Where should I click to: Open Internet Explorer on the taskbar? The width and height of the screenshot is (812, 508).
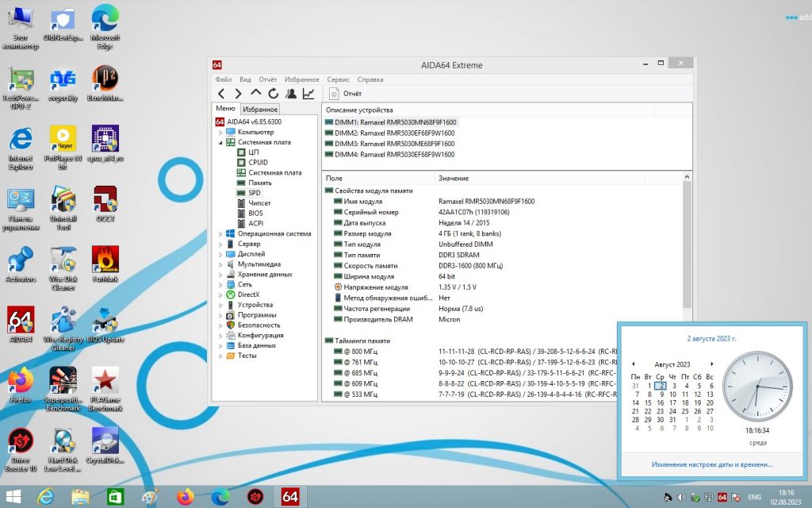point(45,497)
